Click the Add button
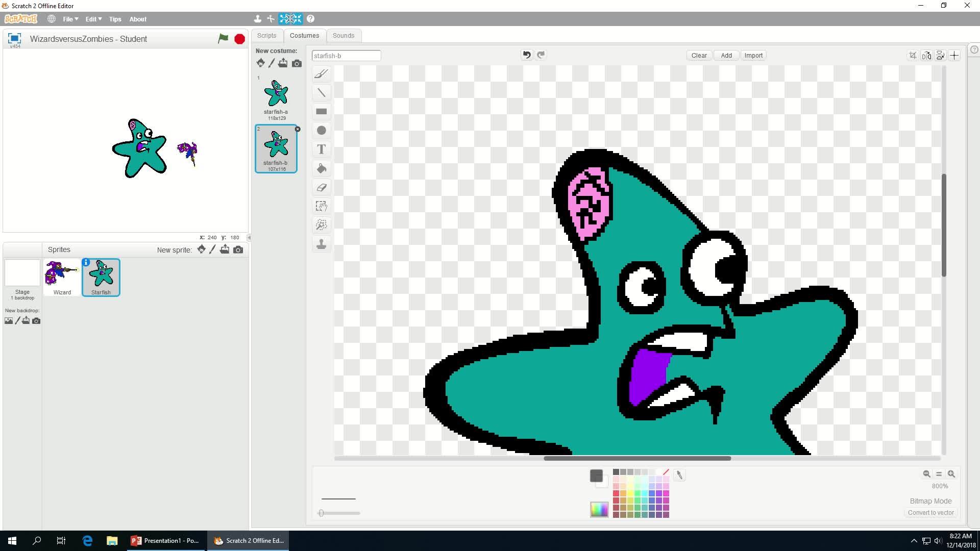Screen dimensions: 980x551 (x=726, y=55)
